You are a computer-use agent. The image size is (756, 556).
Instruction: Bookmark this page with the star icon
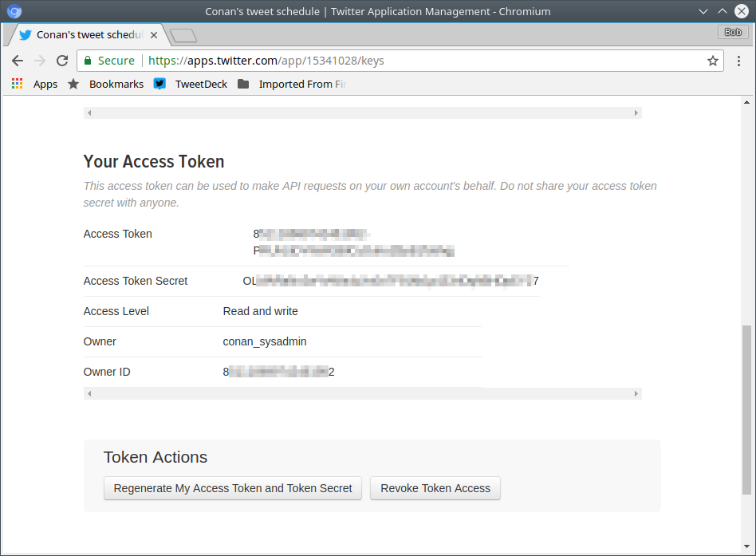tap(713, 61)
